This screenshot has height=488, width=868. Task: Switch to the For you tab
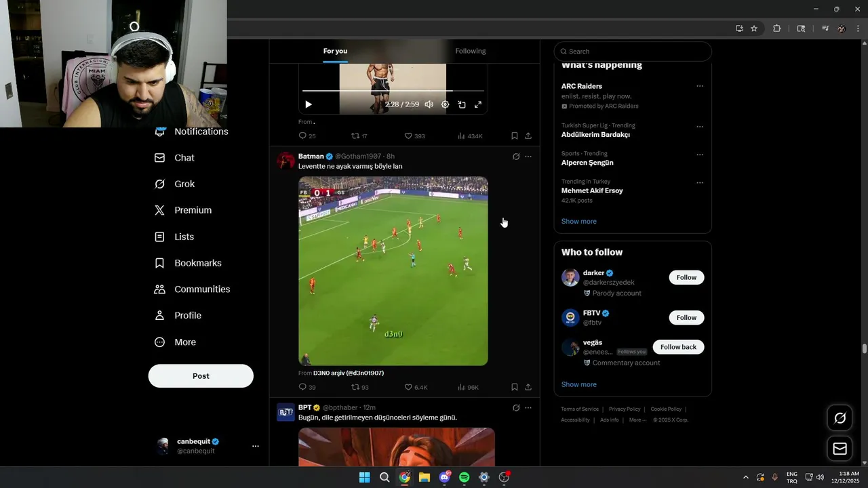(335, 52)
